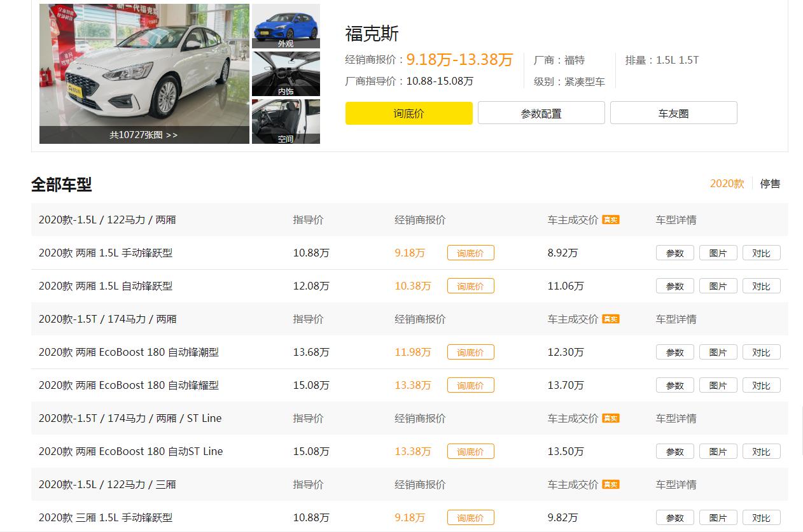The width and height of the screenshot is (803, 532).
Task: Add EcoBoost 180 自动ST Line to 对比
Action: [762, 451]
